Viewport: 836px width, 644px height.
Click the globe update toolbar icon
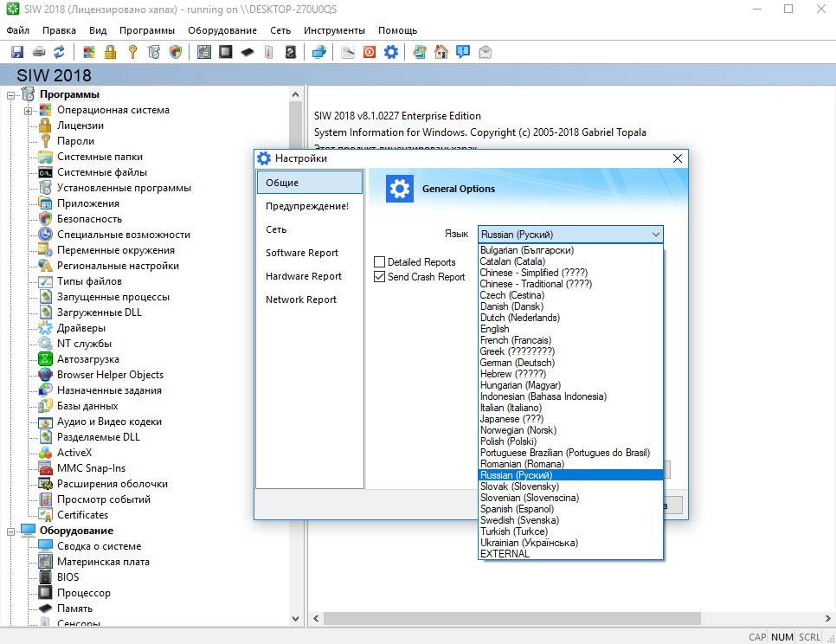(x=420, y=52)
